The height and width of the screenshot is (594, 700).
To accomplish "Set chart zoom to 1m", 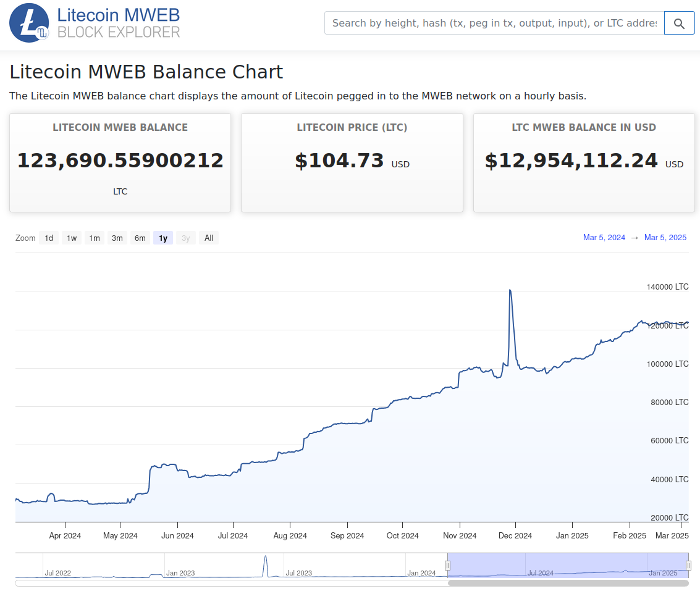I will tap(94, 238).
